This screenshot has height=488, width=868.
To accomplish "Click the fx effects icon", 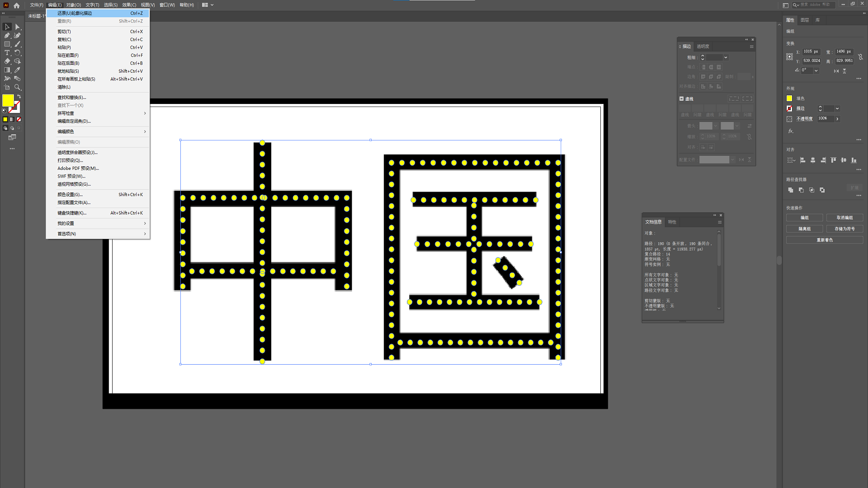I will [790, 131].
